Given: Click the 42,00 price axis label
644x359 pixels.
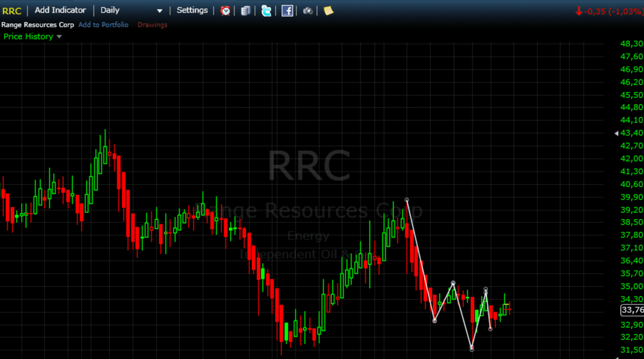Looking at the screenshot, I should point(632,158).
